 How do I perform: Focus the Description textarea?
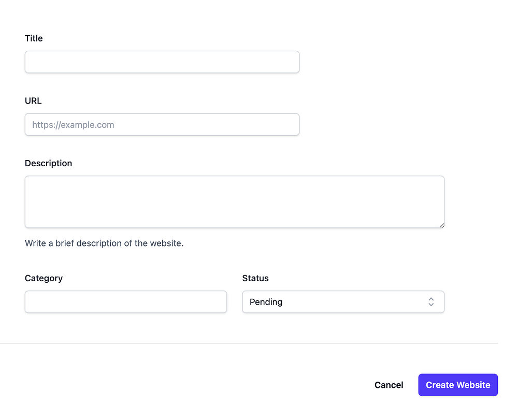coord(234,202)
